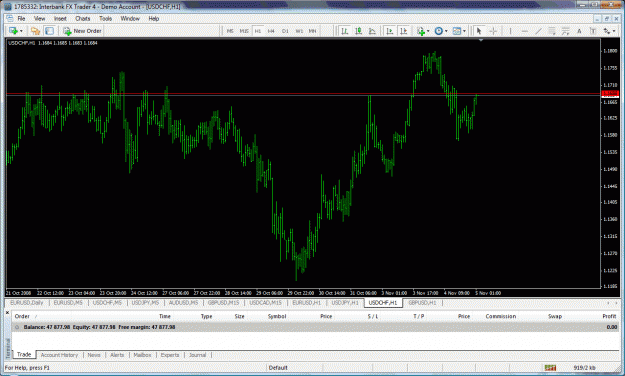This screenshot has height=376, width=625.
Task: Select the Vertical Line drawing tool
Action: (510, 31)
